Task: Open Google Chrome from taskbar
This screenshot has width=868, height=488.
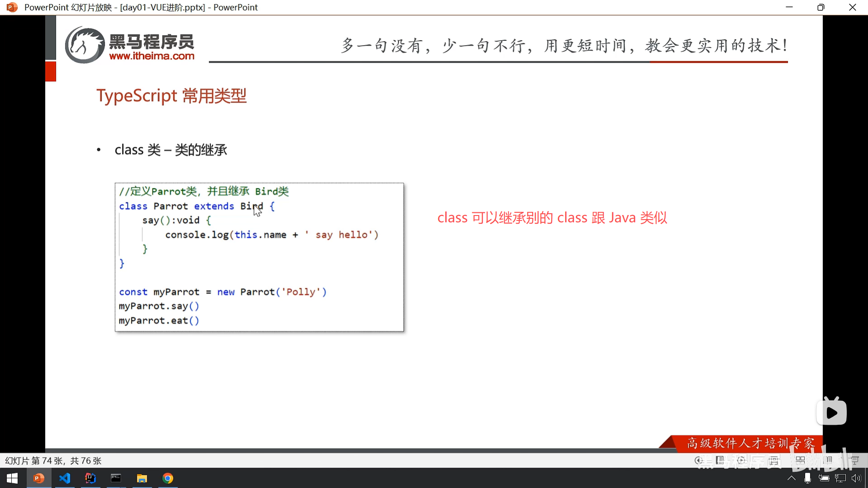Action: click(168, 478)
